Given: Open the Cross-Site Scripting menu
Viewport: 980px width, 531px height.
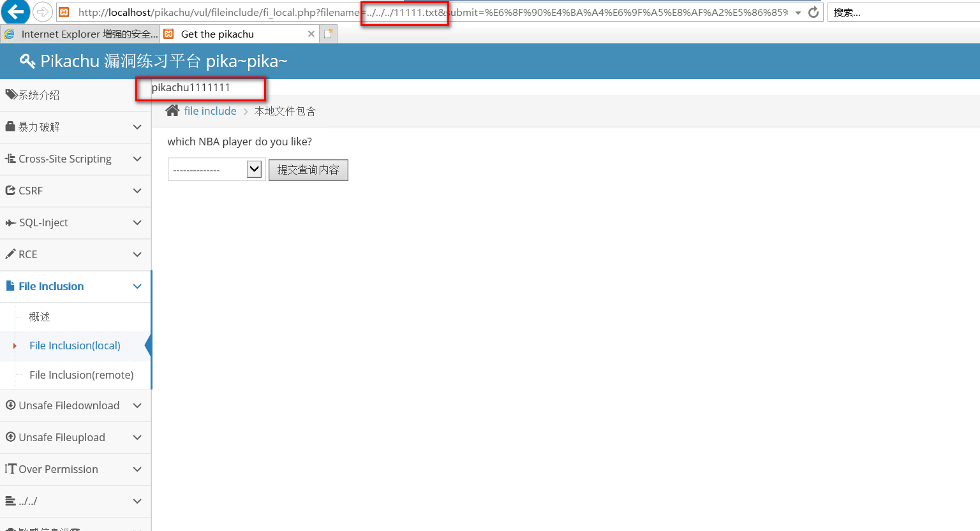Looking at the screenshot, I should (75, 159).
